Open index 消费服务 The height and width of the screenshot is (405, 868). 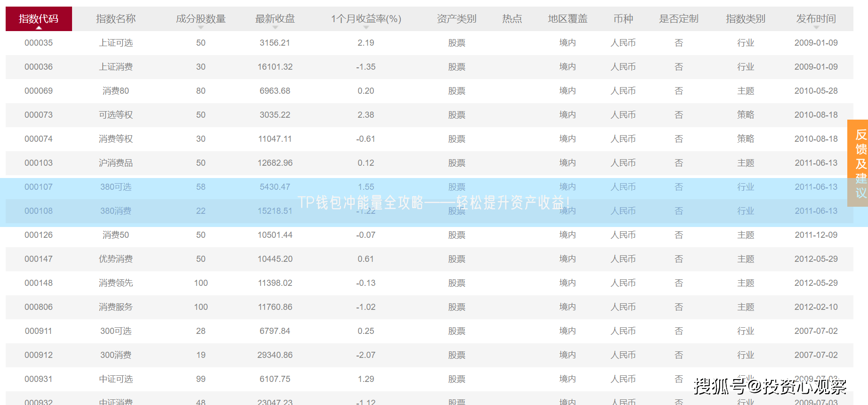[116, 307]
